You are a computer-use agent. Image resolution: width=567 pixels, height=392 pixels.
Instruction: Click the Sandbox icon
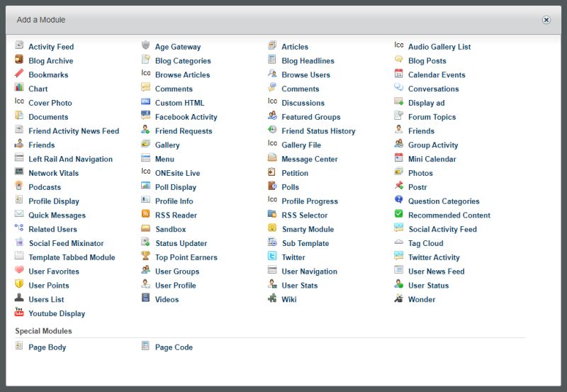pos(146,228)
